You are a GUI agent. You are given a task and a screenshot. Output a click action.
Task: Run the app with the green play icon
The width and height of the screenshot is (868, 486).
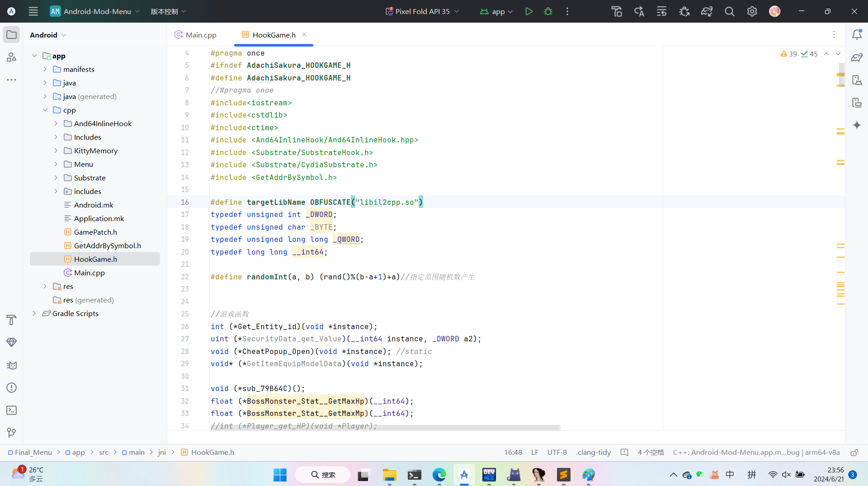[x=528, y=11]
